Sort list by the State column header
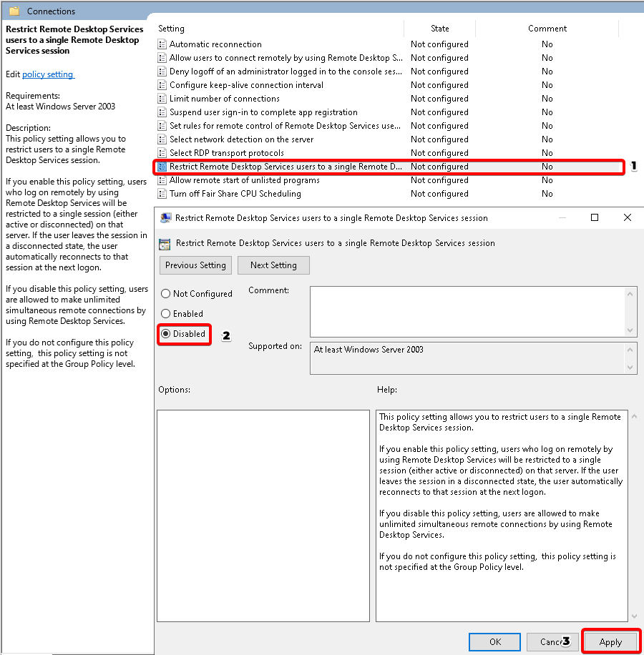The height and width of the screenshot is (655, 644). [x=439, y=29]
